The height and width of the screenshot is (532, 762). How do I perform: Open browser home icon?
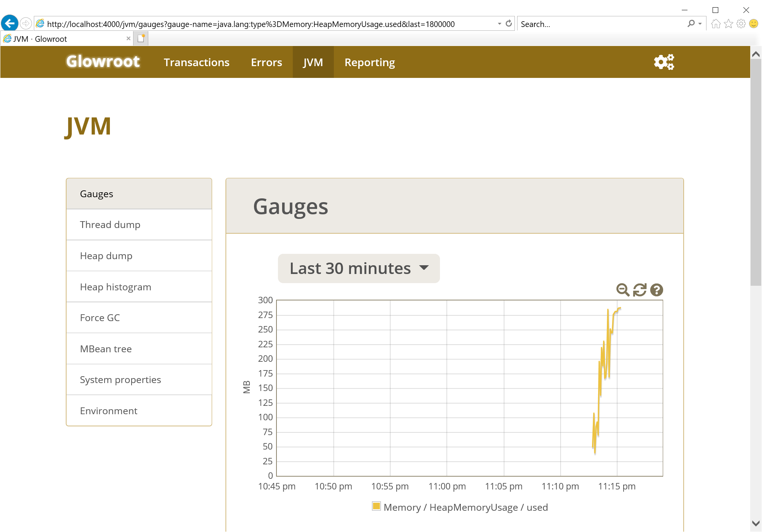(716, 24)
